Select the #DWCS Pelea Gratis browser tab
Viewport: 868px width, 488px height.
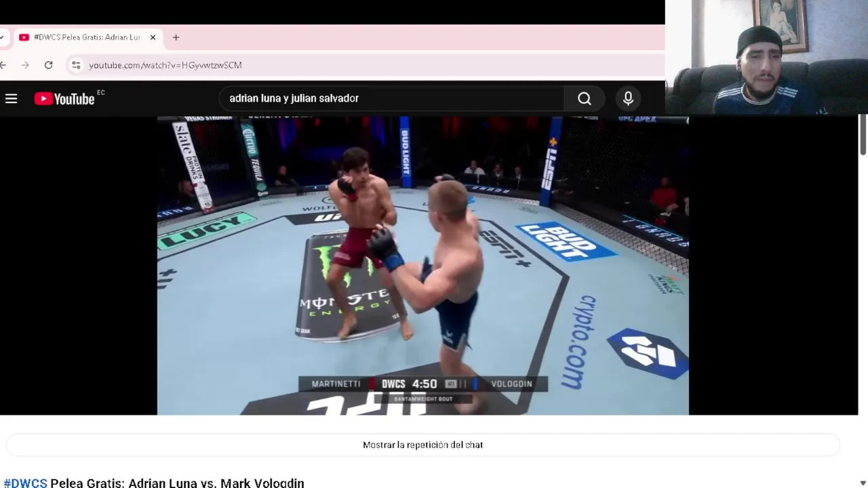coord(87,37)
